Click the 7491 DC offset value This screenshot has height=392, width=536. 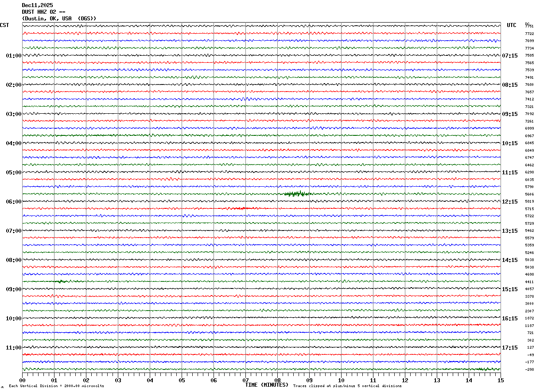(x=529, y=77)
